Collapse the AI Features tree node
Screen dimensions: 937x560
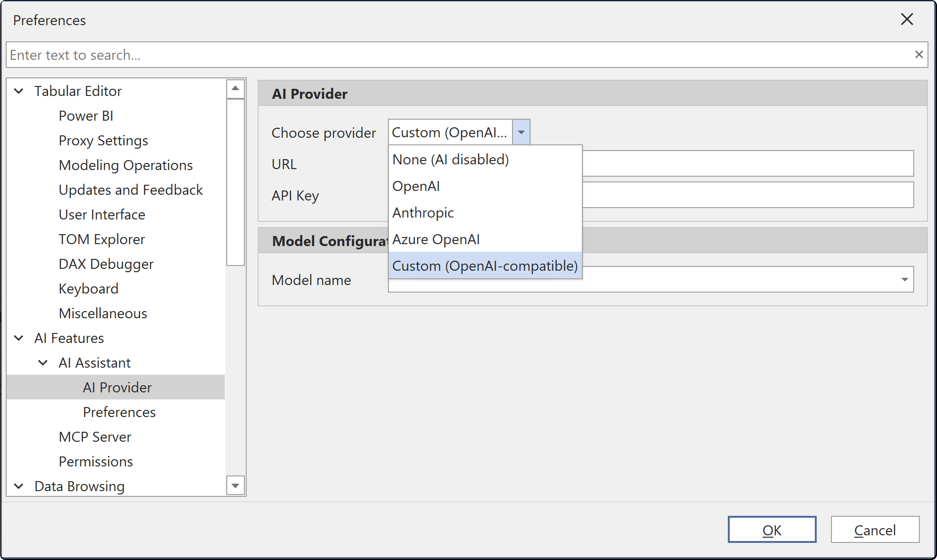[x=19, y=338]
